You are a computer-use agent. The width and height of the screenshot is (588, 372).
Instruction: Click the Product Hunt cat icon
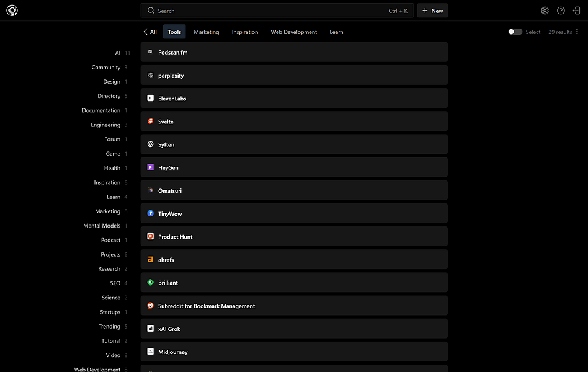pyautogui.click(x=149, y=236)
